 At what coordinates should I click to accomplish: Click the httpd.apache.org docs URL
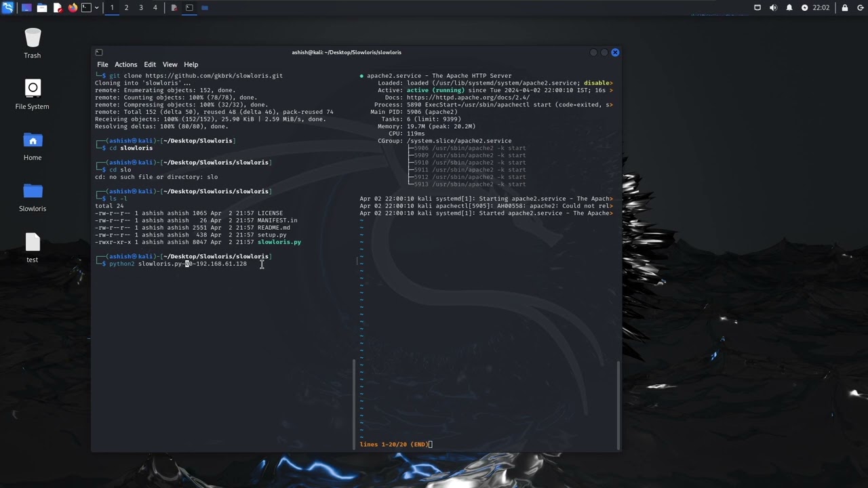[468, 98]
